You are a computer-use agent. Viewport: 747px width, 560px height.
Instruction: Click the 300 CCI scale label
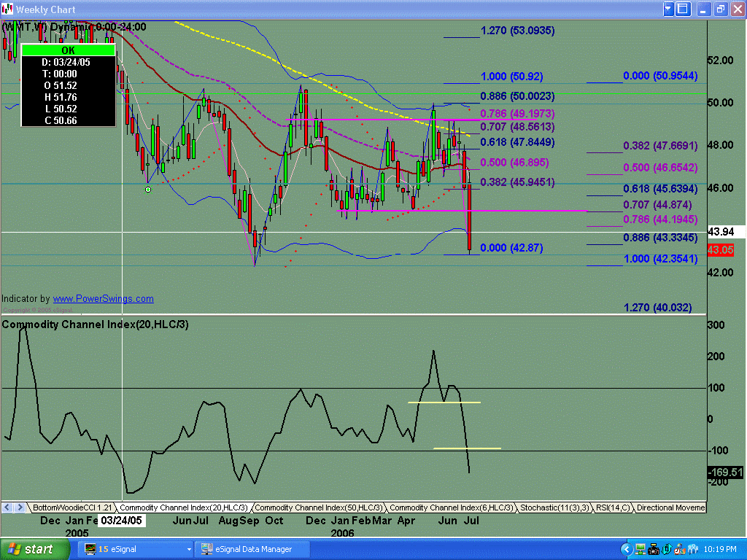pos(716,325)
